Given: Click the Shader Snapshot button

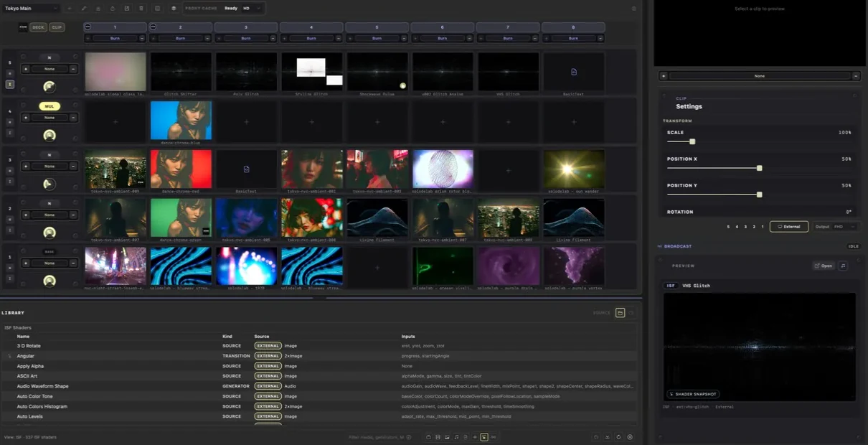Looking at the screenshot, I should 693,393.
